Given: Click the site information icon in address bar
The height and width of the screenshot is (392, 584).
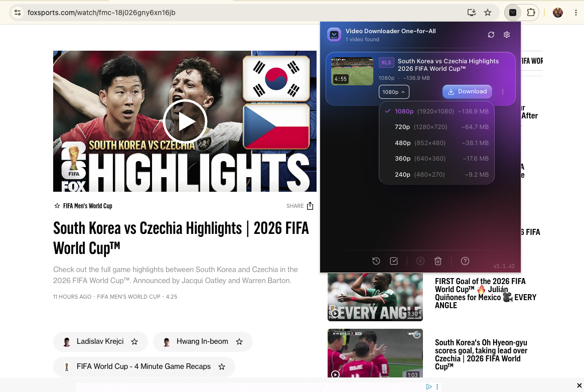Looking at the screenshot, I should click(18, 13).
